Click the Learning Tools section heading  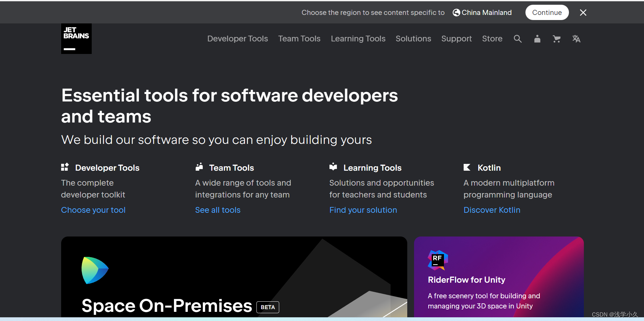coord(372,168)
